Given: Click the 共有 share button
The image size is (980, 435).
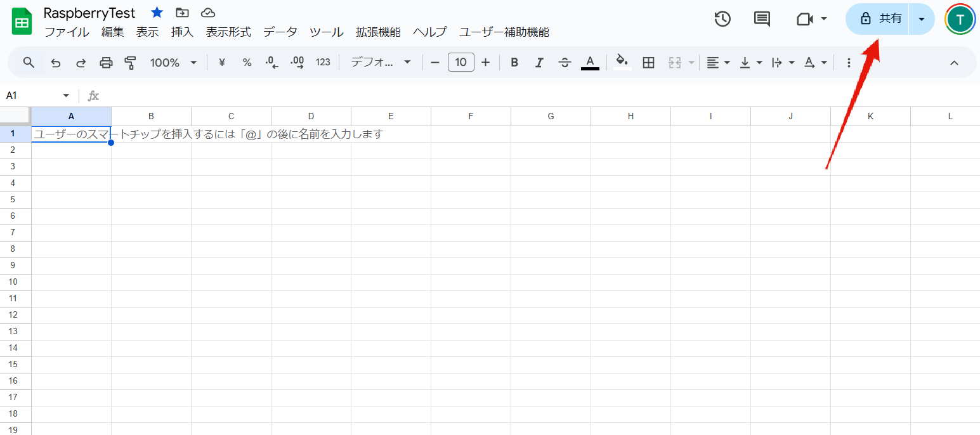Looking at the screenshot, I should 878,19.
